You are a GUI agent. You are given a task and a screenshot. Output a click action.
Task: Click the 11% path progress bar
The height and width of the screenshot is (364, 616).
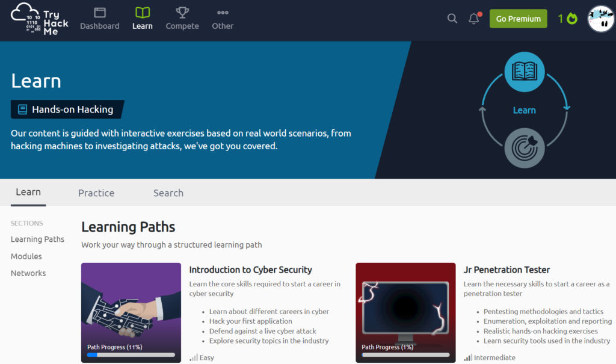click(131, 354)
